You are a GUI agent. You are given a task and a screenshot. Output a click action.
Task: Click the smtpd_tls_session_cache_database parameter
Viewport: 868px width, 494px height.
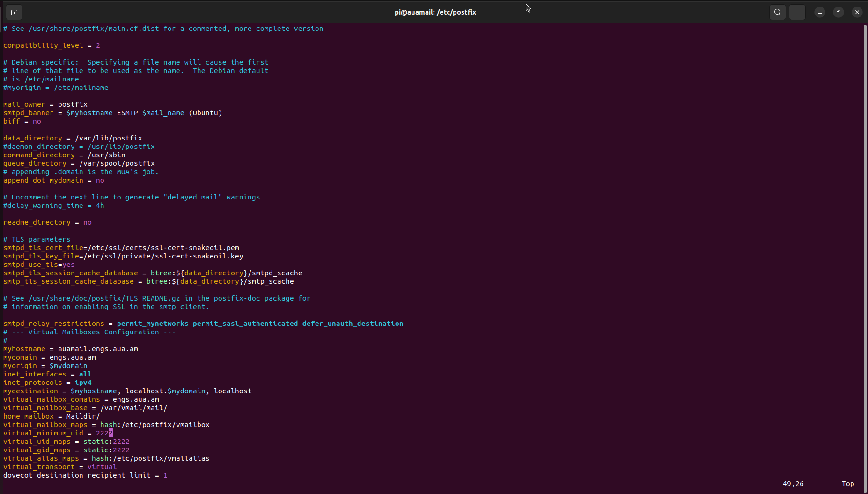pyautogui.click(x=70, y=273)
